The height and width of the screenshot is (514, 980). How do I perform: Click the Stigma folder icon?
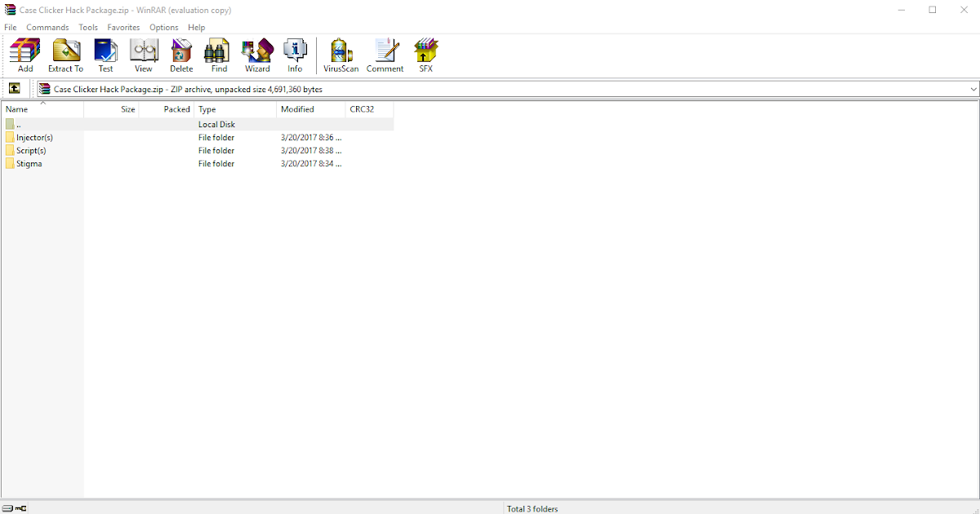[x=10, y=163]
